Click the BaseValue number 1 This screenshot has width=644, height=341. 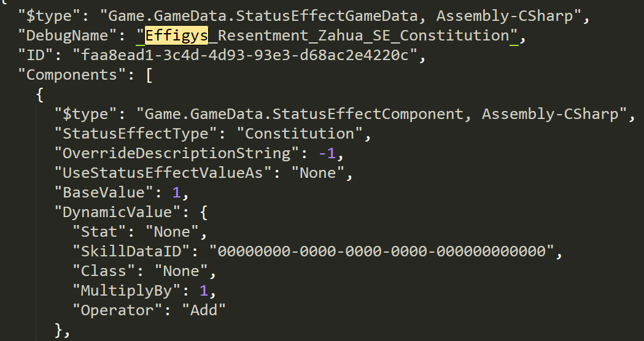click(177, 193)
